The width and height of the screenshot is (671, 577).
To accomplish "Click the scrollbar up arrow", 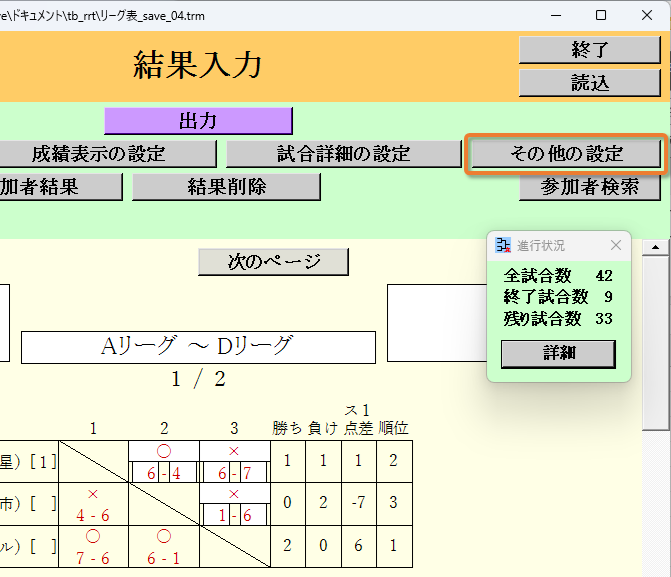I will pyautogui.click(x=655, y=247).
